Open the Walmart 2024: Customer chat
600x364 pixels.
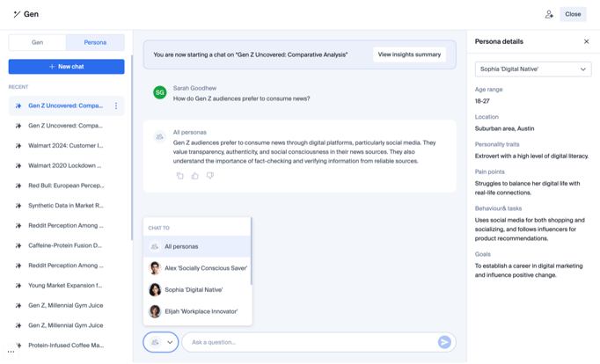click(65, 146)
